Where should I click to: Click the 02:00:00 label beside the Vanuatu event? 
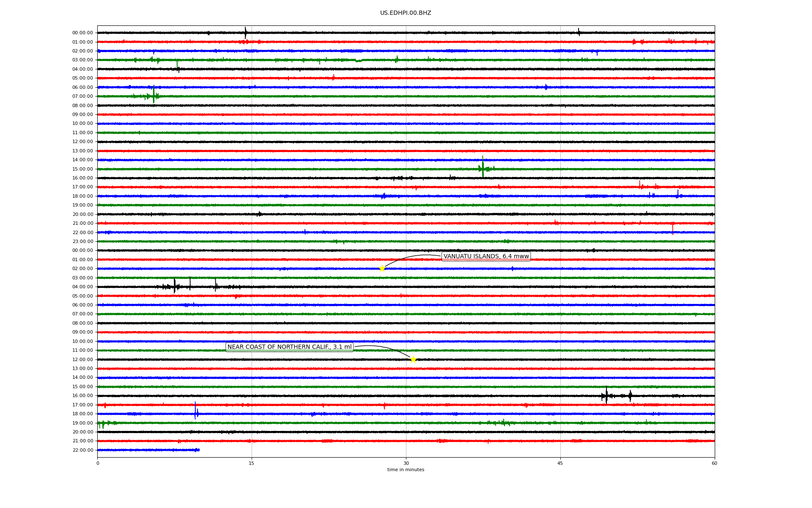82,268
